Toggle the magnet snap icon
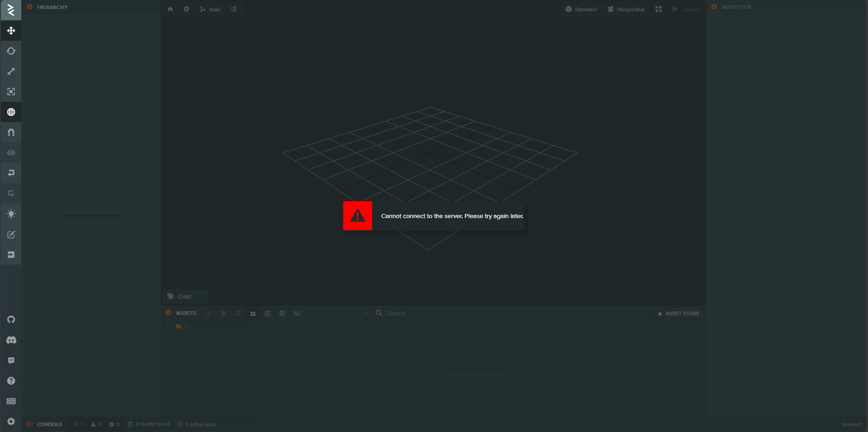Screen dimensions: 868x432 pos(11,133)
